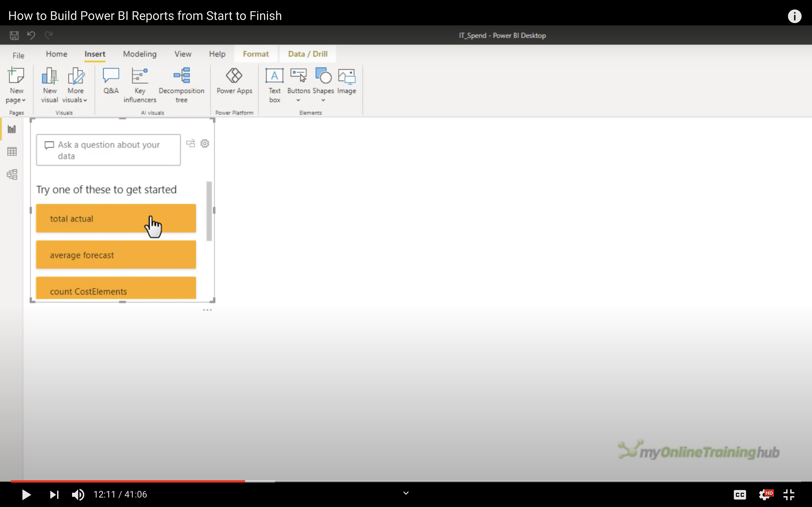Open Q&A visual settings gear
This screenshot has width=812, height=507.
[205, 143]
